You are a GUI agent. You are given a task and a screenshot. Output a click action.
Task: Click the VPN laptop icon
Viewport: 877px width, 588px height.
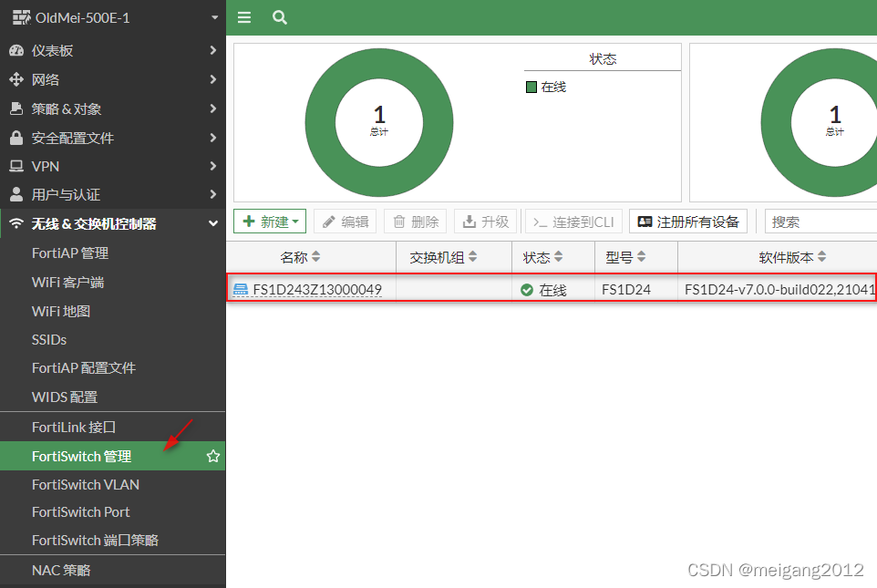pyautogui.click(x=16, y=166)
